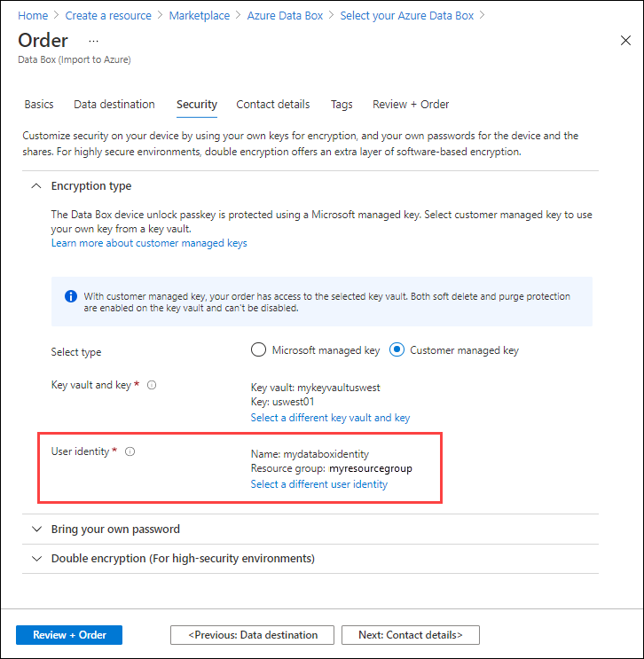Click Next: Contact details button
The width and height of the screenshot is (644, 659).
click(411, 635)
